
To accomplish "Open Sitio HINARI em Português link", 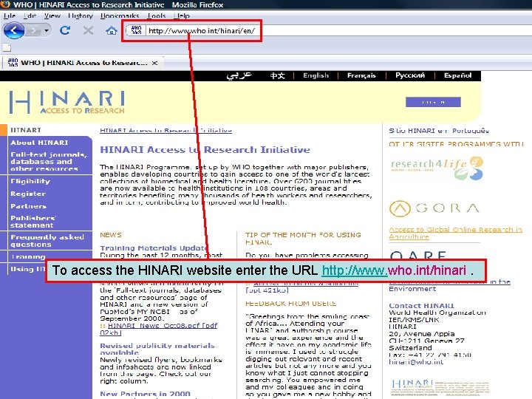I will click(x=439, y=131).
